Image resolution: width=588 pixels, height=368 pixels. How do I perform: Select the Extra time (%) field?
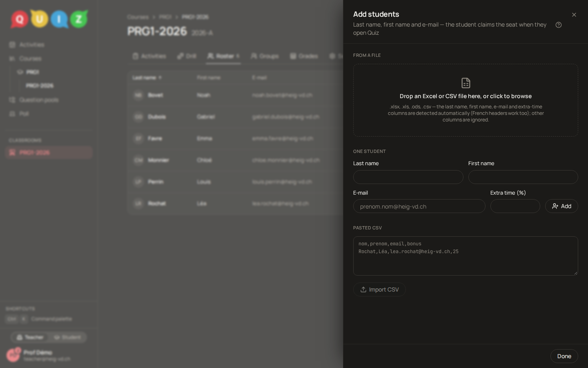(x=515, y=206)
